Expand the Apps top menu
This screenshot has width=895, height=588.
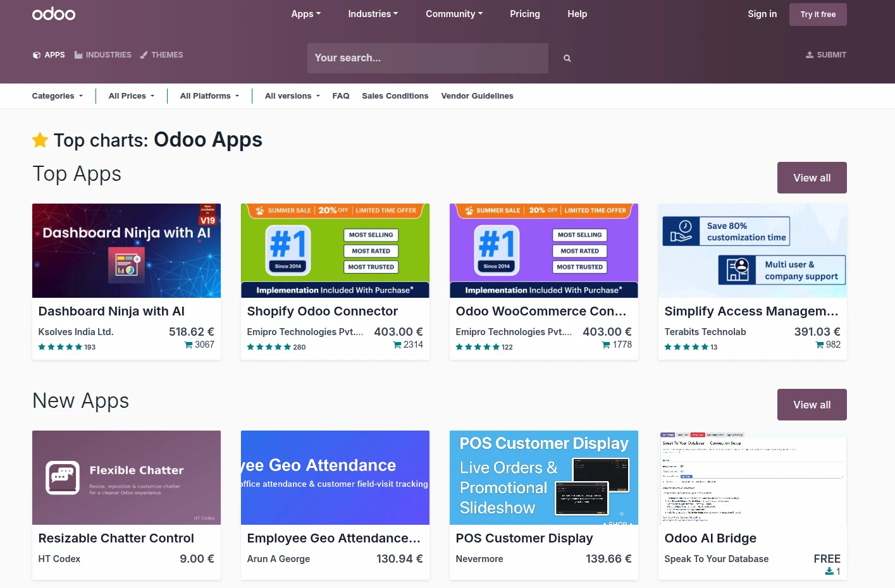point(306,14)
